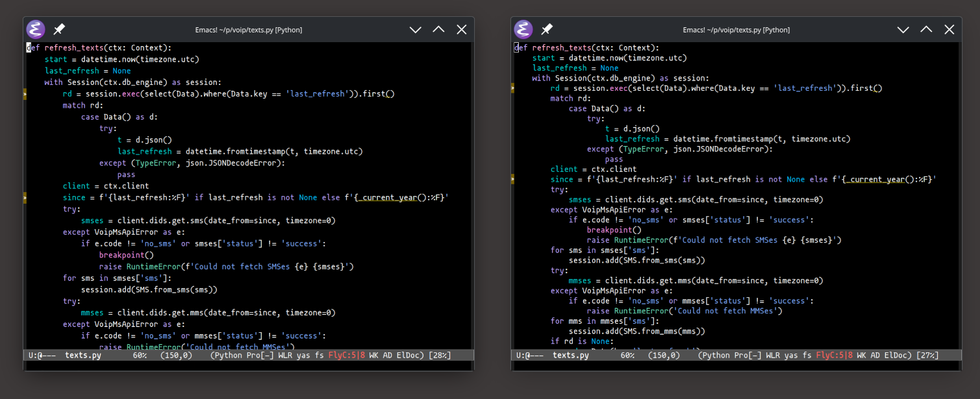Click 'case Data() as d:' in right window
The image size is (980, 399).
(607, 108)
